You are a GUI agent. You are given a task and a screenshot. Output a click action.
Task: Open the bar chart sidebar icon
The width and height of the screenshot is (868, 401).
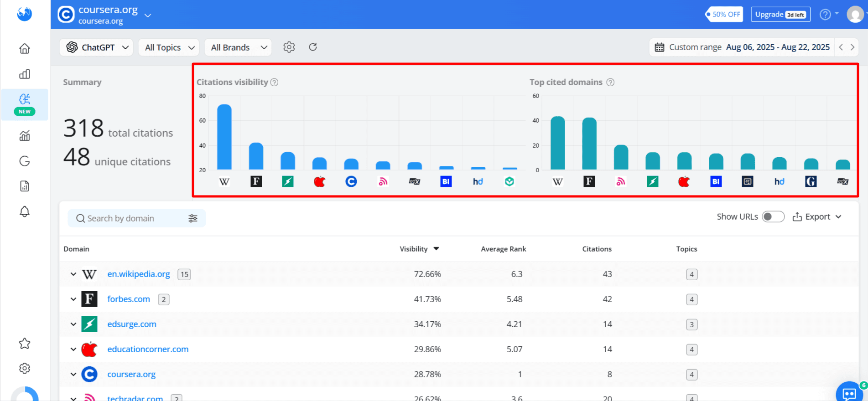25,74
